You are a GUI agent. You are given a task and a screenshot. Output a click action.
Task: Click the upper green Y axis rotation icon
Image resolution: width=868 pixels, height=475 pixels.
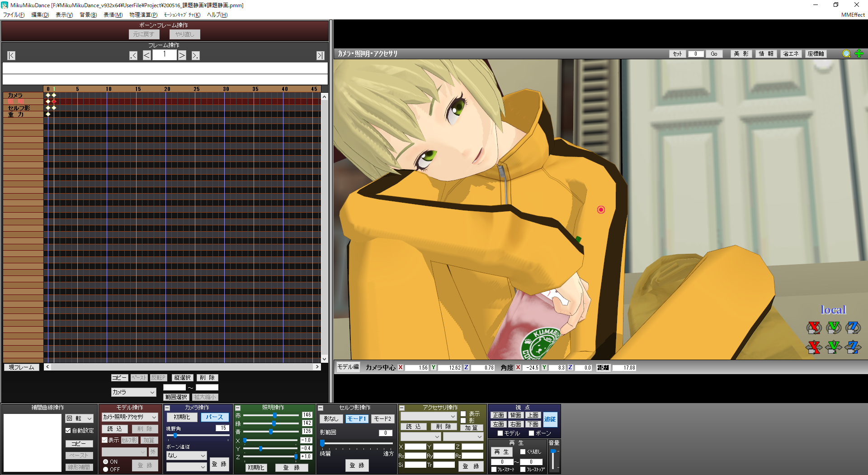point(833,327)
